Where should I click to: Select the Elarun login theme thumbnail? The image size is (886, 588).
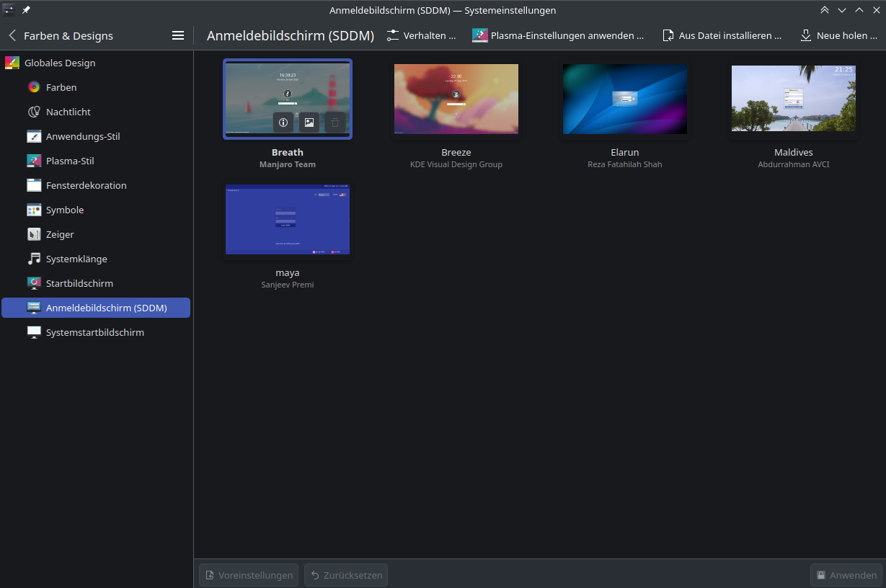(625, 99)
